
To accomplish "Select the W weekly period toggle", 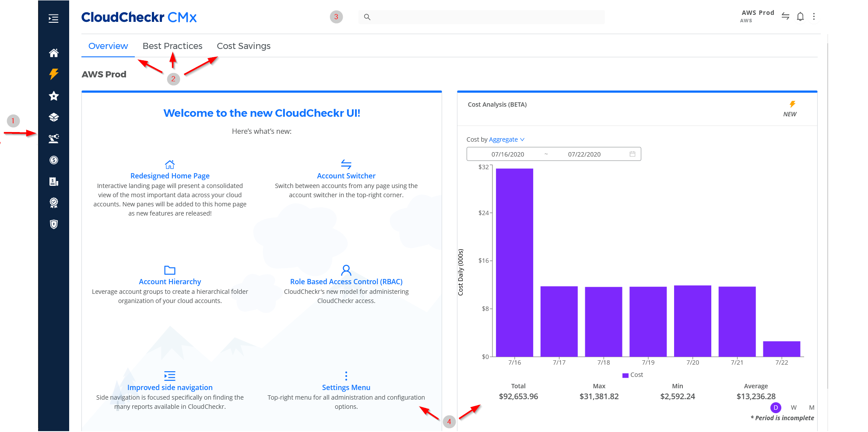I will pos(794,408).
